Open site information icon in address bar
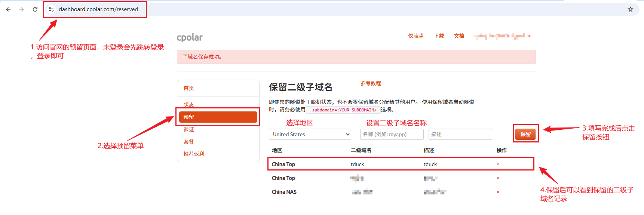 coord(51,9)
